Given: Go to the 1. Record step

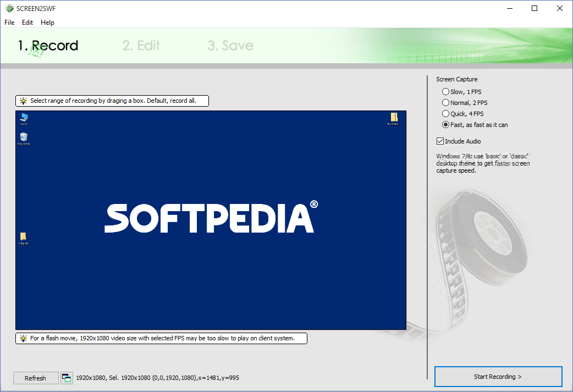Looking at the screenshot, I should pos(48,46).
